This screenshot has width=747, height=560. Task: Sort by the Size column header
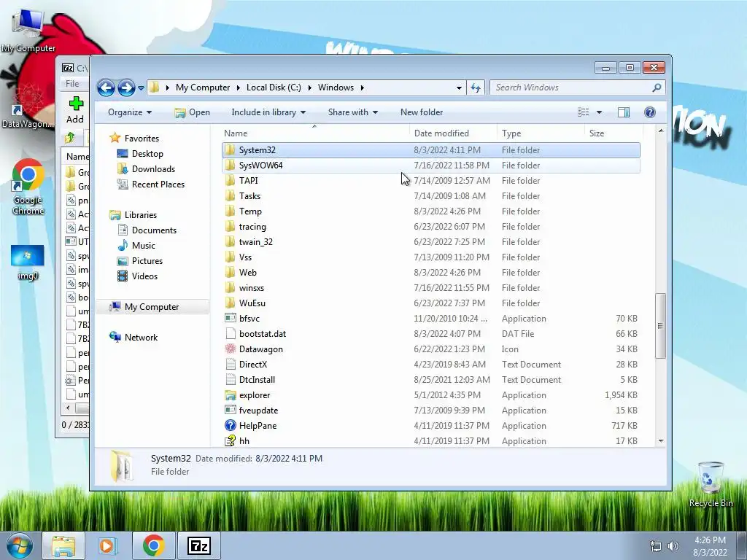(x=614, y=133)
